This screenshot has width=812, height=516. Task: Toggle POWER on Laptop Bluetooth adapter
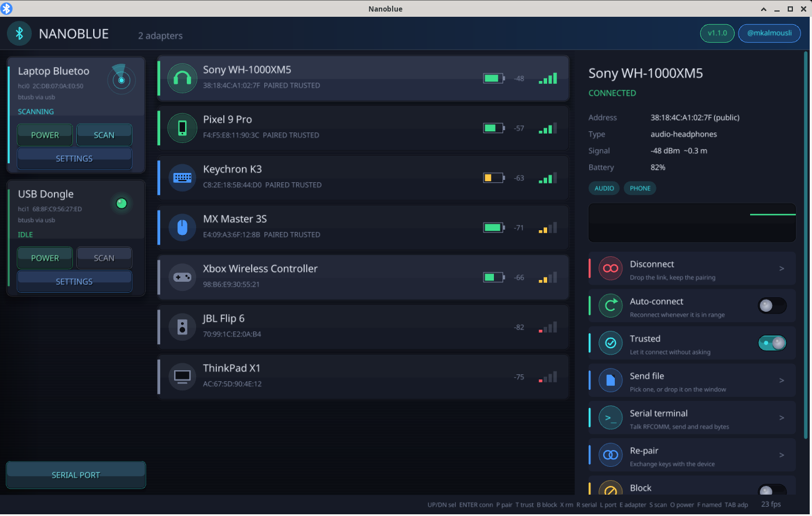45,135
